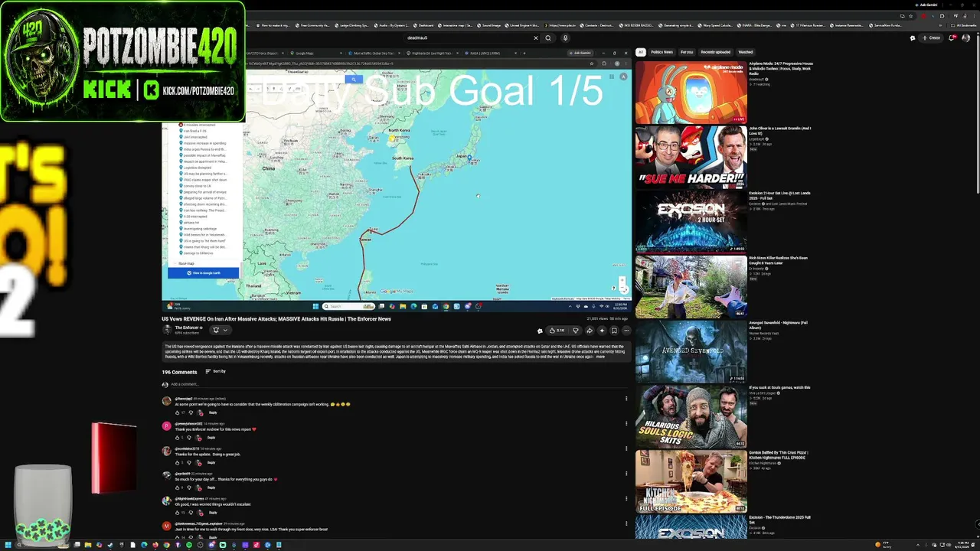Select the All filter chip
The height and width of the screenshot is (551, 980).
coord(641,52)
